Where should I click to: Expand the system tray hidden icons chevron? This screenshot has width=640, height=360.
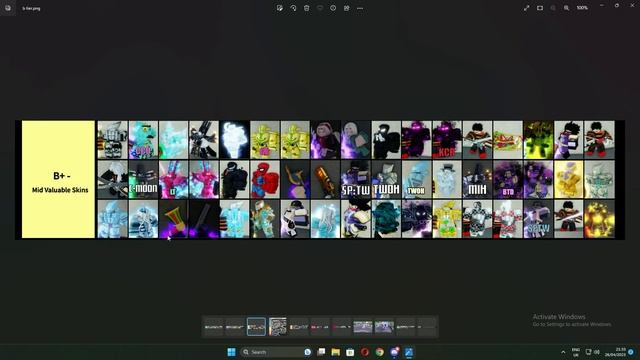(x=563, y=352)
